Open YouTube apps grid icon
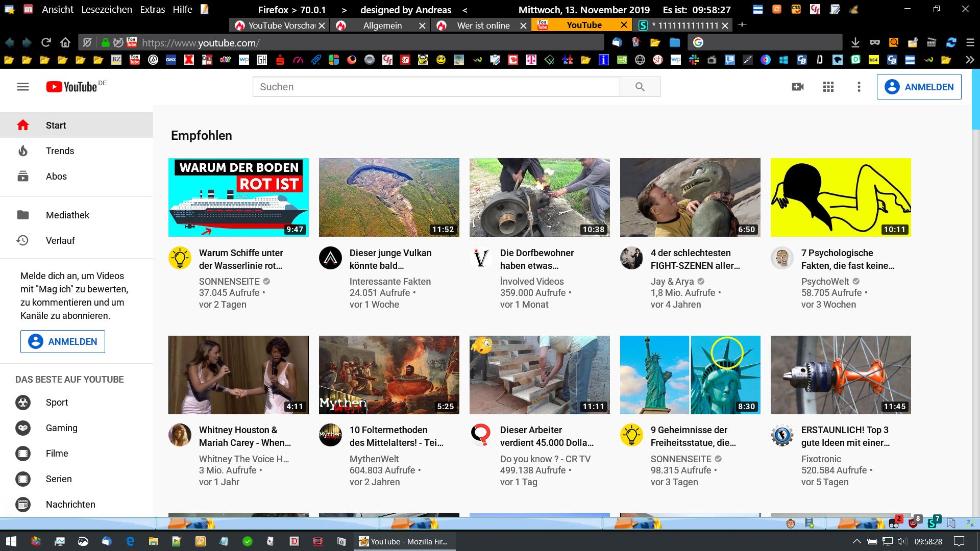The image size is (980, 551). 828,87
